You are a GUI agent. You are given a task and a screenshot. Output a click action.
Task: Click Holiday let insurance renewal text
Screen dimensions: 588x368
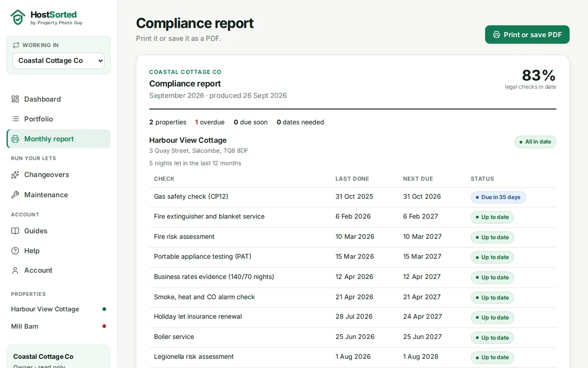(198, 316)
